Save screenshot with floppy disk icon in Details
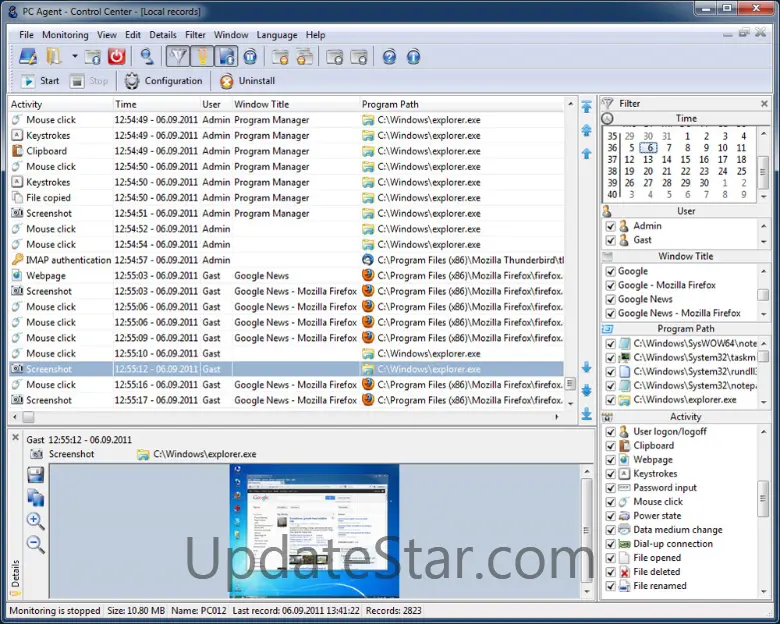Screen dimensions: 780x624 [x=35, y=475]
